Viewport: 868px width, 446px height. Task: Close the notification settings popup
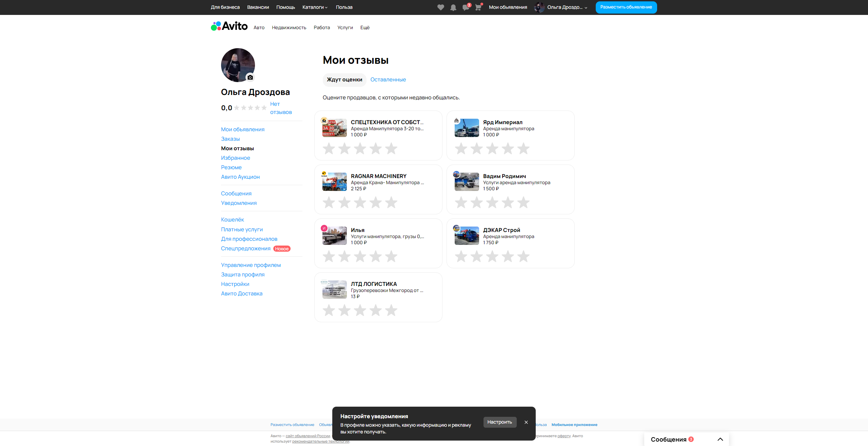click(526, 422)
